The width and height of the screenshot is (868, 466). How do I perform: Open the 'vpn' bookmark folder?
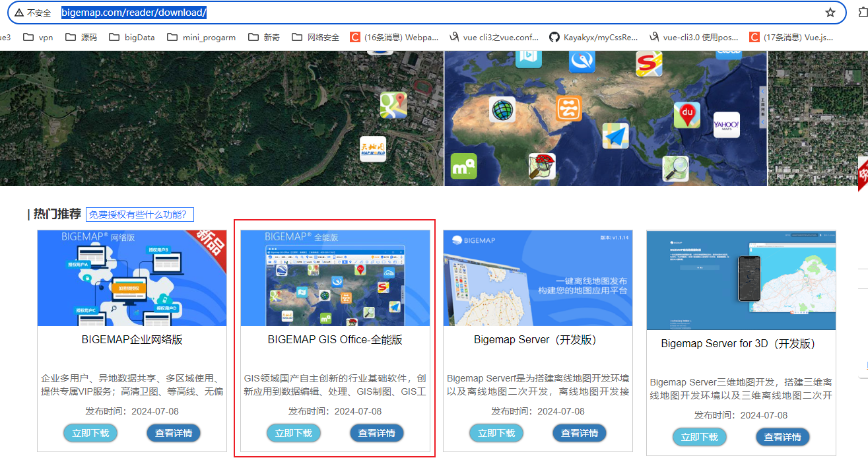click(x=38, y=38)
